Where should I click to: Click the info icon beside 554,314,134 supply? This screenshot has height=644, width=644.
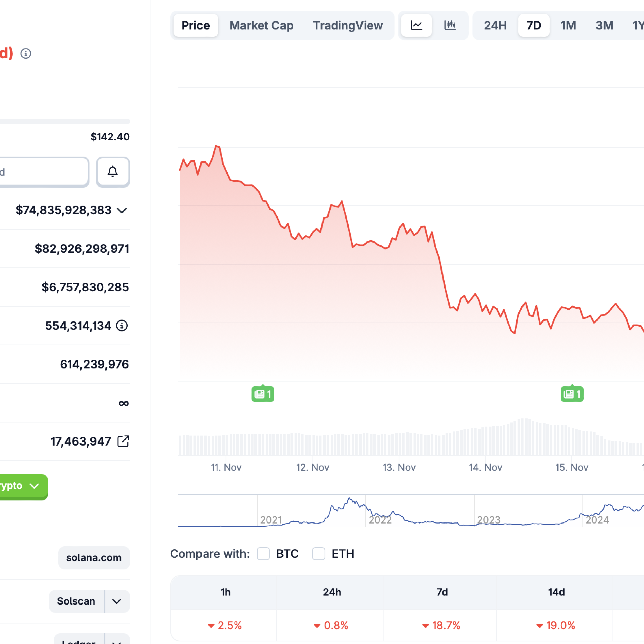point(123,326)
